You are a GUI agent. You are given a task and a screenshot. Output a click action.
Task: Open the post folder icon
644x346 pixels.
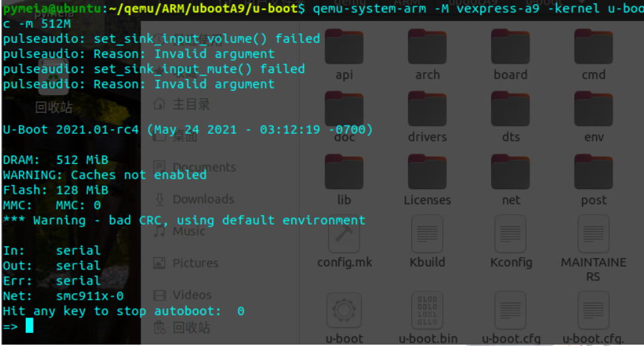[594, 172]
